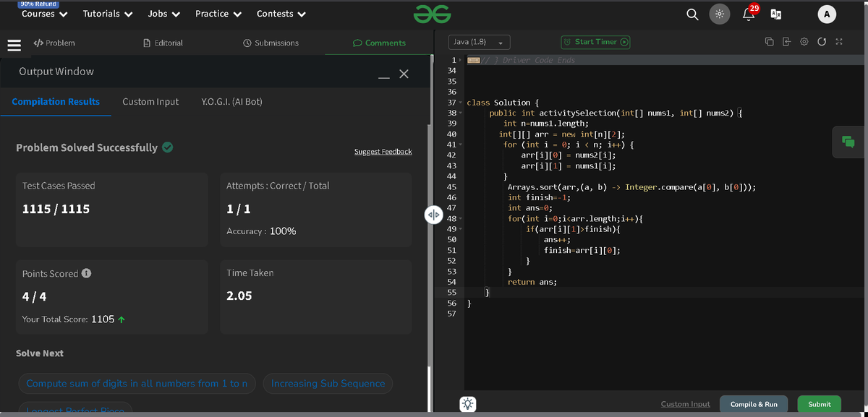Viewport: 868px width, 417px height.
Task: Minimize the Output Window
Action: pos(384,77)
